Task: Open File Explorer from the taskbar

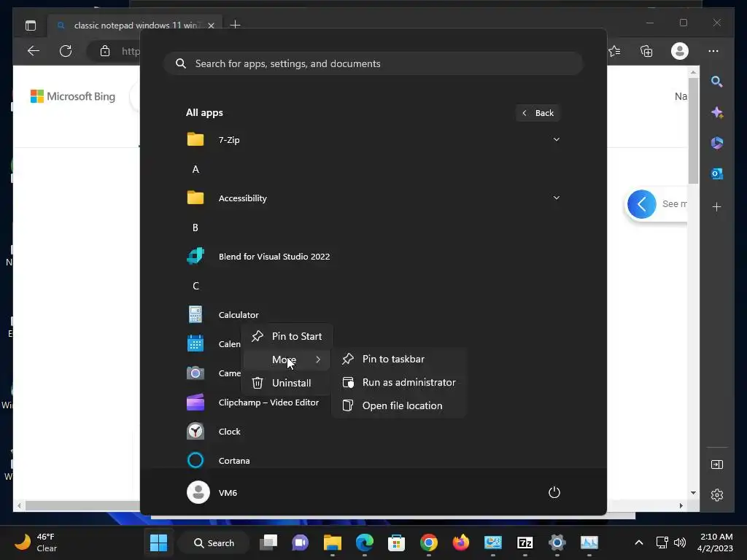Action: click(333, 542)
